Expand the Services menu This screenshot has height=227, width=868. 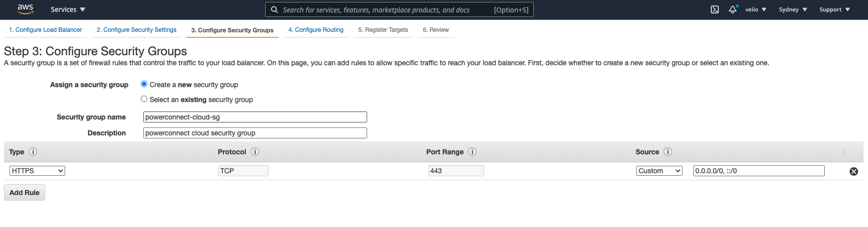click(68, 9)
